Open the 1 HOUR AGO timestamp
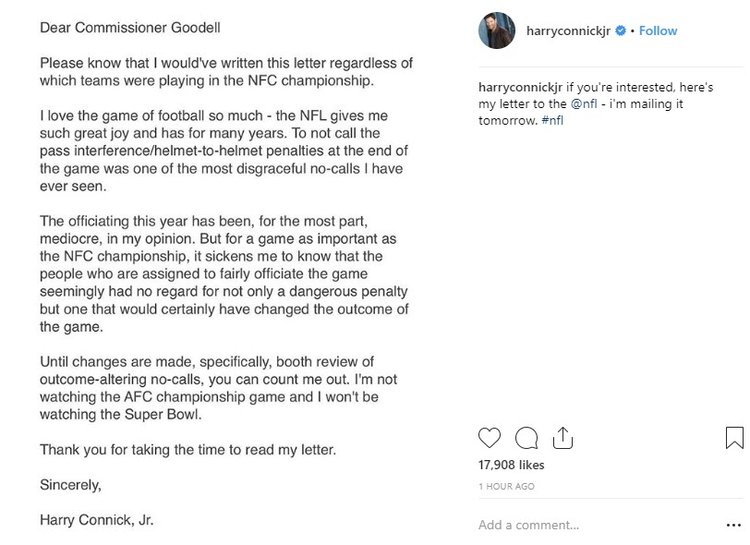 [x=507, y=486]
